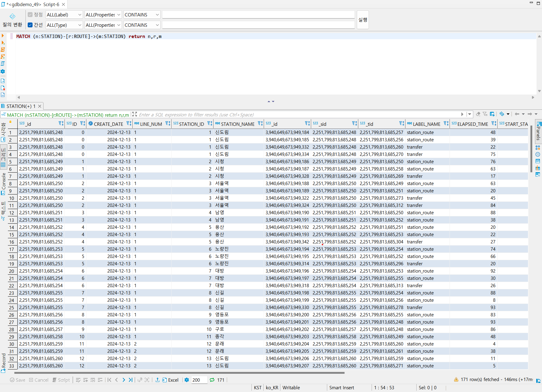Image resolution: width=542 pixels, height=392 pixels.
Task: Click the query conversion icon labeled 질의 변환
Action: point(12,20)
